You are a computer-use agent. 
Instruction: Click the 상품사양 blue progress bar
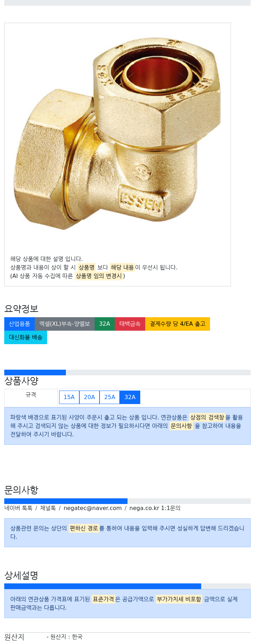click(35, 373)
